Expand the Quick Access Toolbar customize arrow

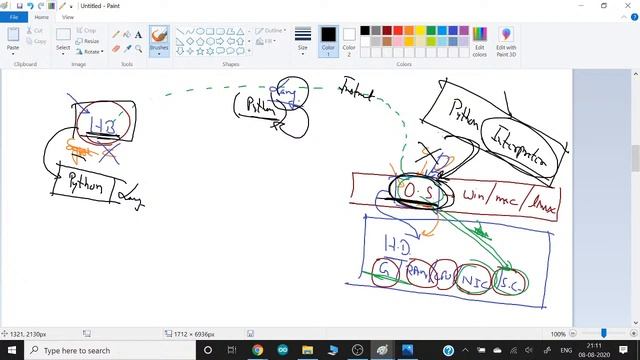[71, 7]
